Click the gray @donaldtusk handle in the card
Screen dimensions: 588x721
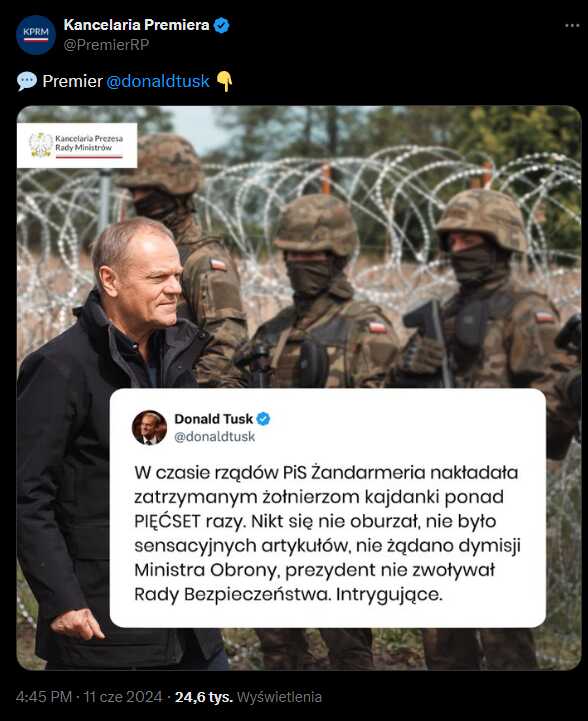point(215,437)
